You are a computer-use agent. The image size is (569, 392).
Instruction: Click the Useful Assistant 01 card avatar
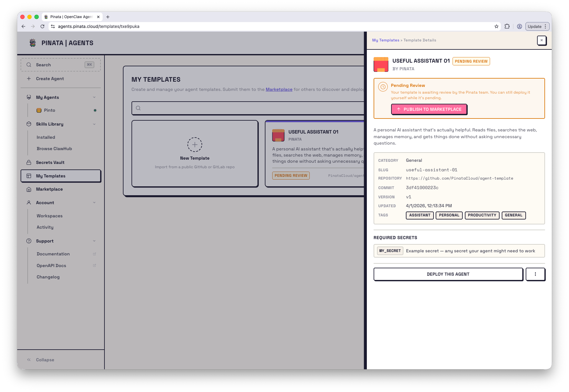coord(278,135)
